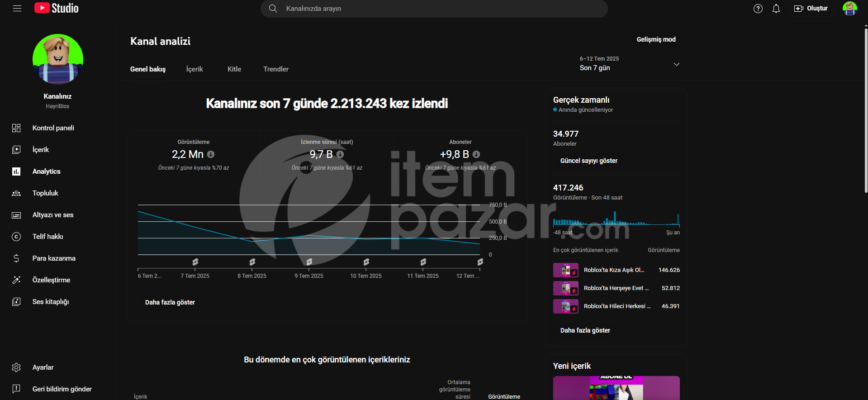Screen dimensions: 868x400
Task: Switch to the Kitle tab
Action: pos(234,69)
